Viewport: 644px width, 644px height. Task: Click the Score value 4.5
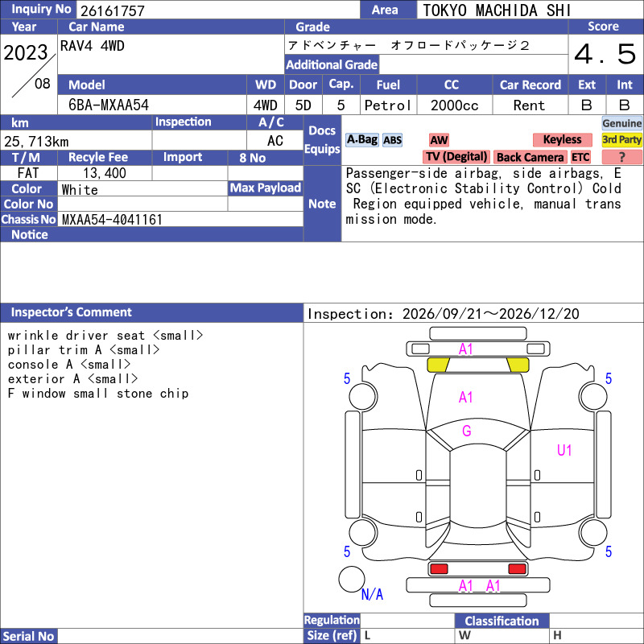tap(605, 54)
